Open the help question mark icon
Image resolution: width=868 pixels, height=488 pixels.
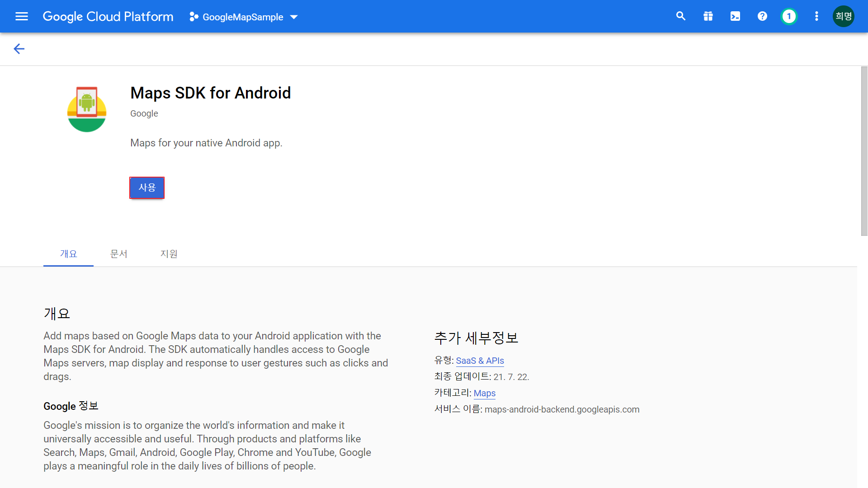pyautogui.click(x=762, y=17)
